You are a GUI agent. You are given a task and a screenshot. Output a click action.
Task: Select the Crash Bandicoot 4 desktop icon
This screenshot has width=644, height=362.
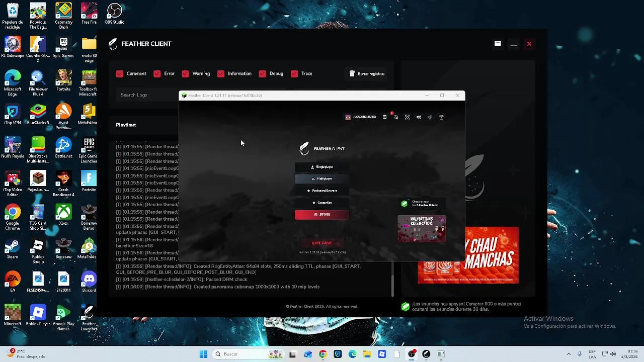[63, 184]
